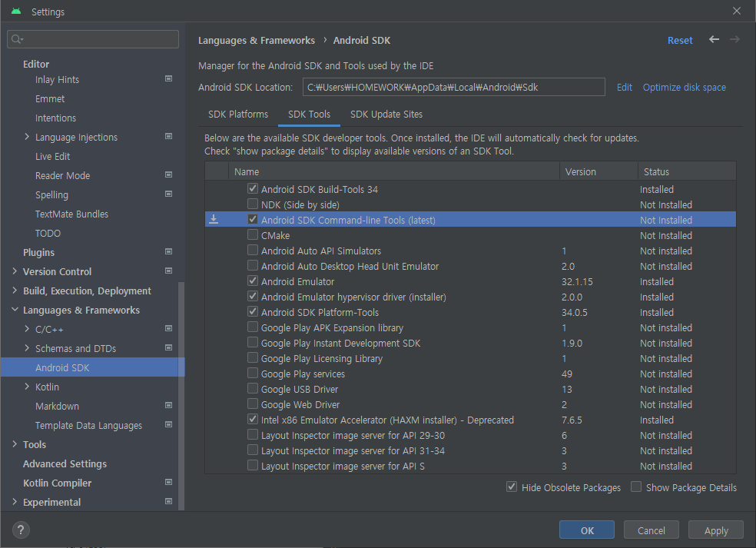Expand Build, Execution, Deployment section

(x=15, y=291)
